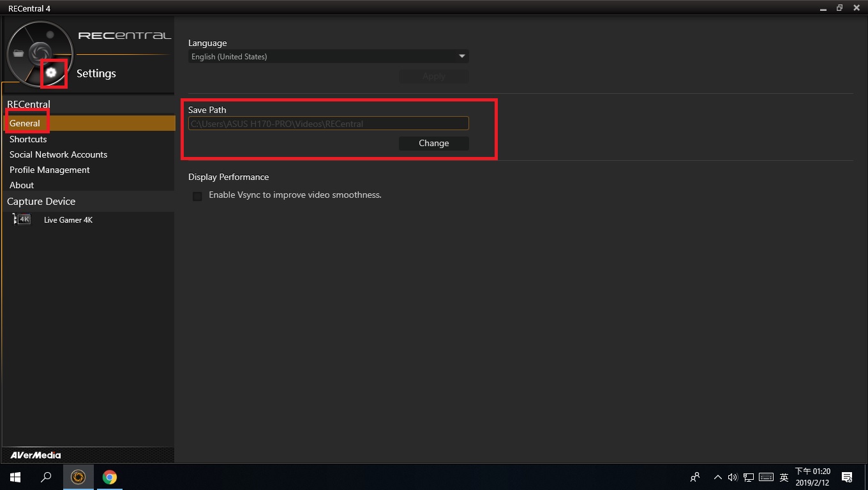Screen dimensions: 868x490
Task: Open the volume control in system tray
Action: pos(733,477)
